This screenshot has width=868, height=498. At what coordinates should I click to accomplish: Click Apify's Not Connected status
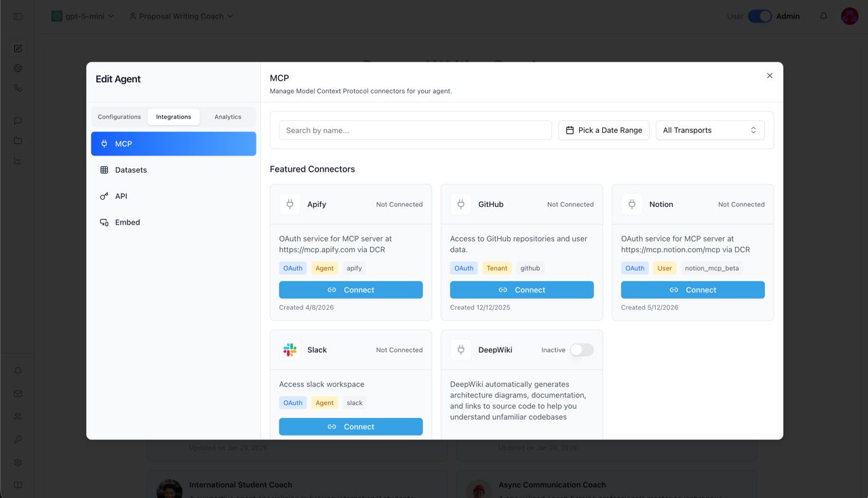coord(399,204)
